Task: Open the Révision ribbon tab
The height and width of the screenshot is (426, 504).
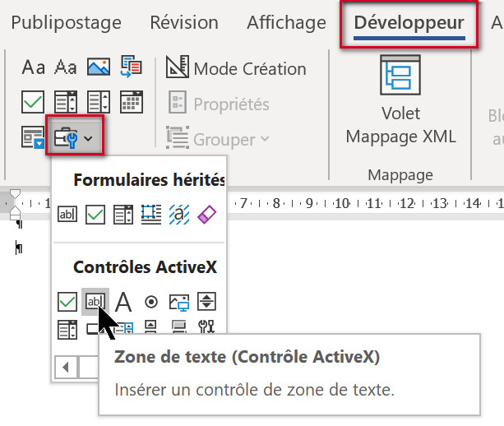Action: (183, 23)
